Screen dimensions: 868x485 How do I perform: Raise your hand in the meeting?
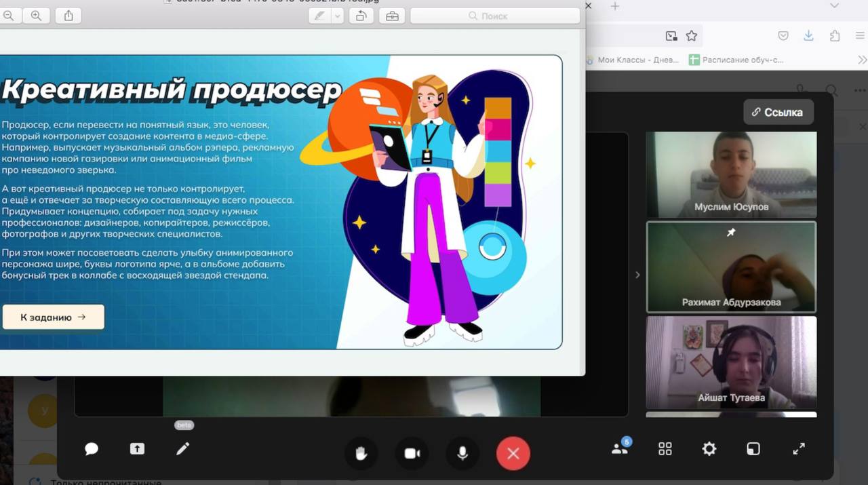click(x=361, y=453)
